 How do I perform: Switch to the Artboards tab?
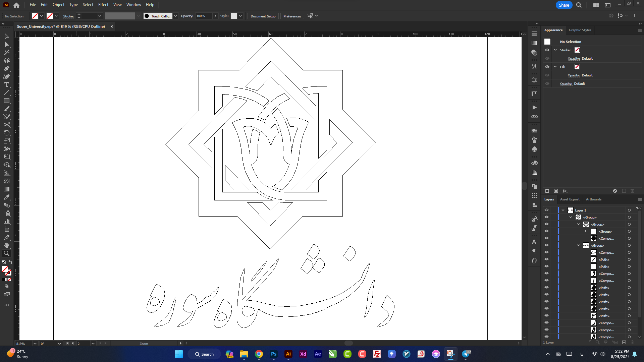(x=593, y=199)
